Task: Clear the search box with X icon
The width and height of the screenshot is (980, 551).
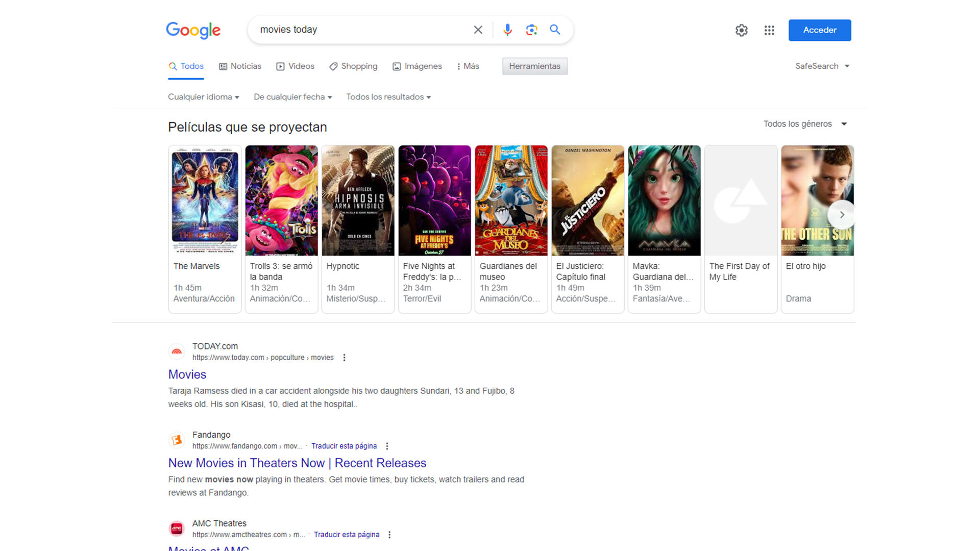Action: 478,30
